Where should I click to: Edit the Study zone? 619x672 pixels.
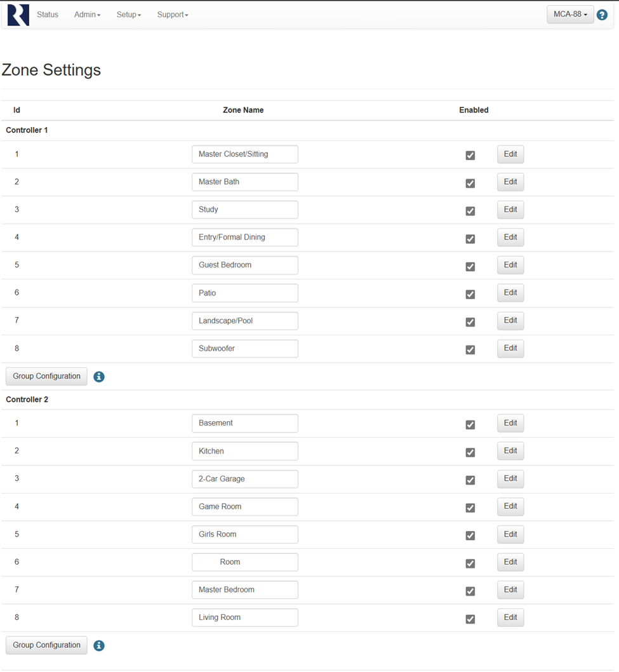pos(510,210)
